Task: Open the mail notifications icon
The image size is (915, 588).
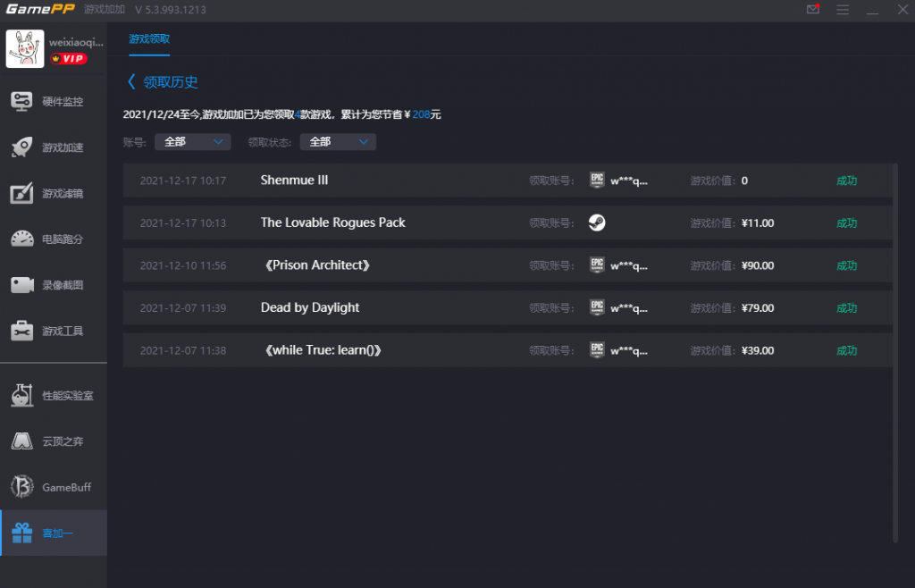Action: pos(813,9)
